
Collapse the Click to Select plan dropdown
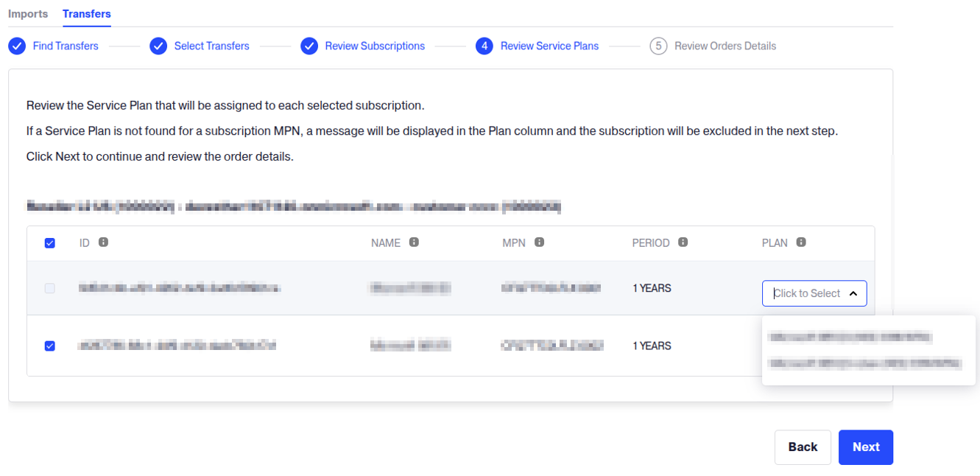[853, 293]
